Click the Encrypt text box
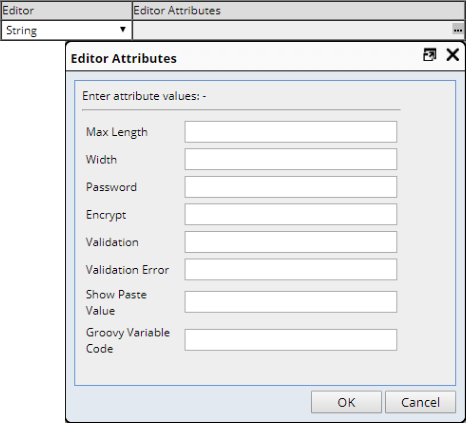The height and width of the screenshot is (423, 466). tap(291, 214)
